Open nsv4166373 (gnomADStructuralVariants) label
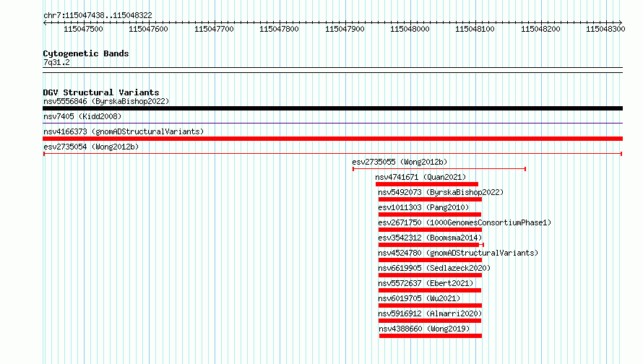This screenshot has width=643, height=364. point(124,131)
